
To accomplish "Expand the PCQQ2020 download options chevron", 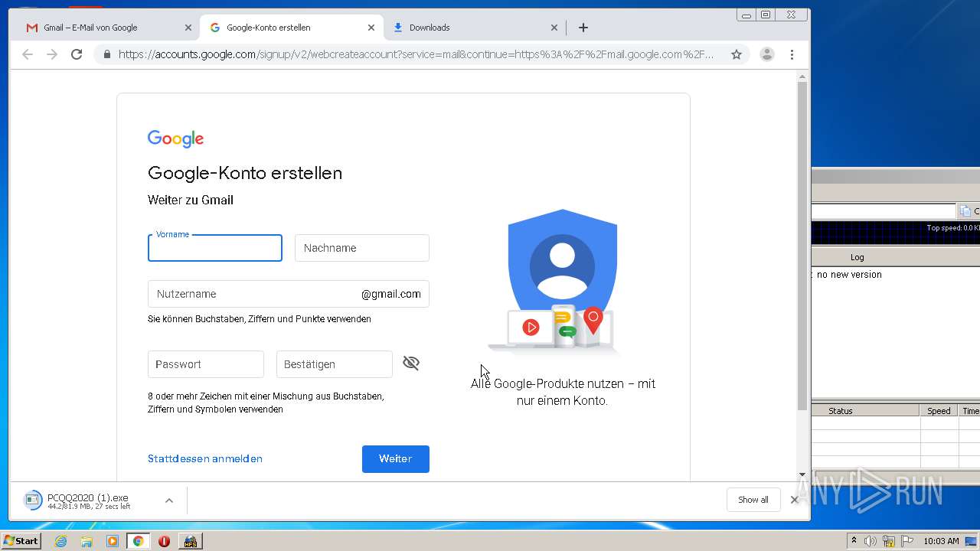I will pyautogui.click(x=169, y=500).
